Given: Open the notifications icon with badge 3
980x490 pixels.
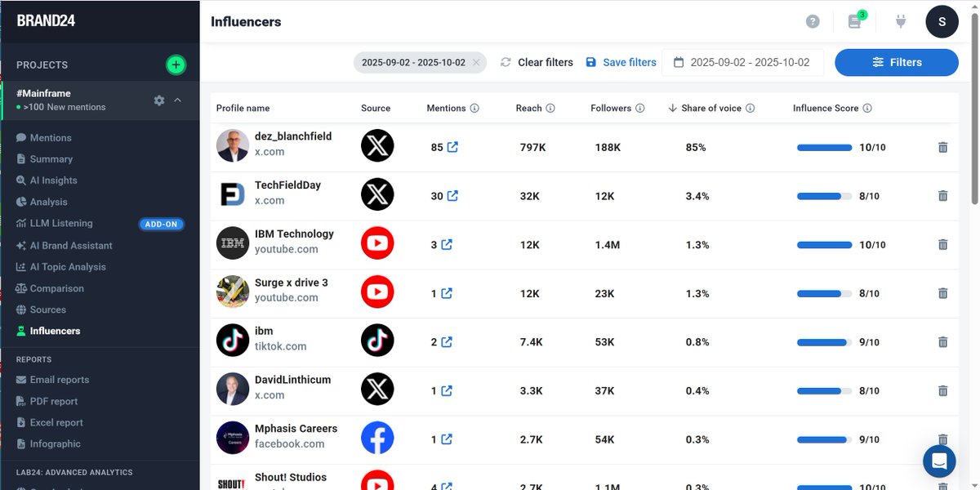Looking at the screenshot, I should 855,21.
